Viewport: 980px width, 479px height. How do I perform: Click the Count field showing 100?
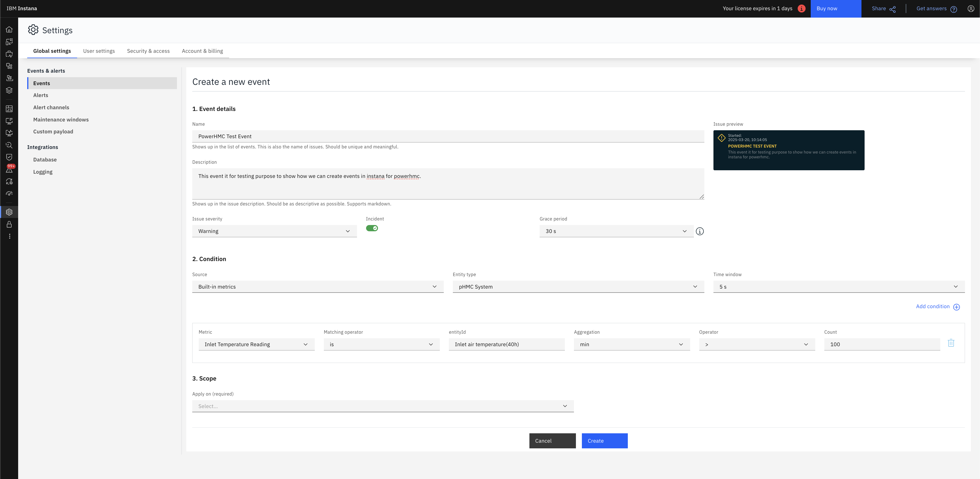(x=882, y=344)
